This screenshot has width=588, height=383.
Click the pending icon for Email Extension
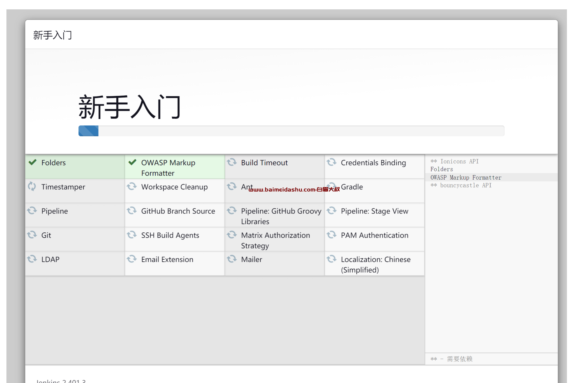(x=132, y=259)
